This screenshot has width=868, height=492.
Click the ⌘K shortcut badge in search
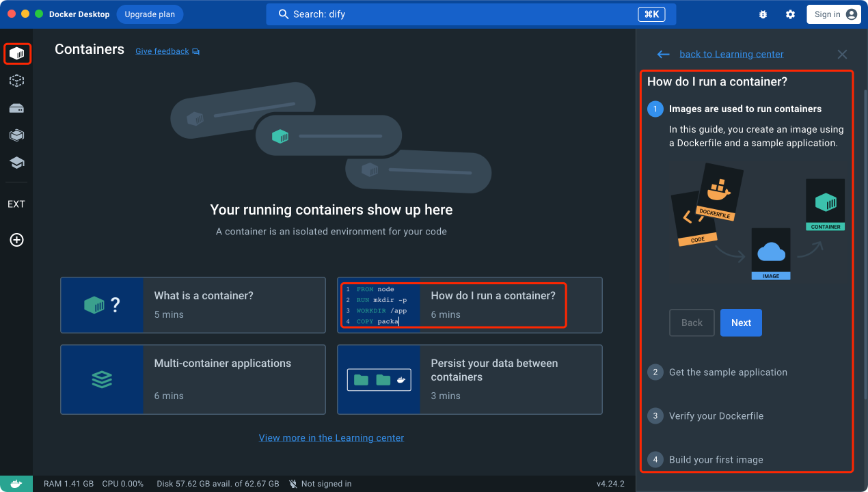coord(651,14)
